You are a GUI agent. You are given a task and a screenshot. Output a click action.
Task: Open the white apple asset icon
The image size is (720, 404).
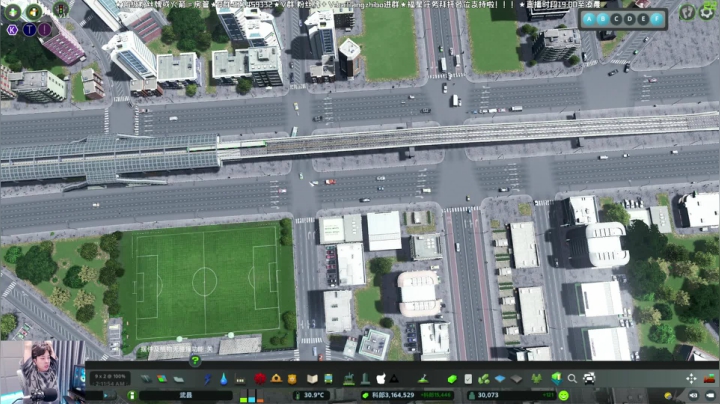pyautogui.click(x=381, y=379)
